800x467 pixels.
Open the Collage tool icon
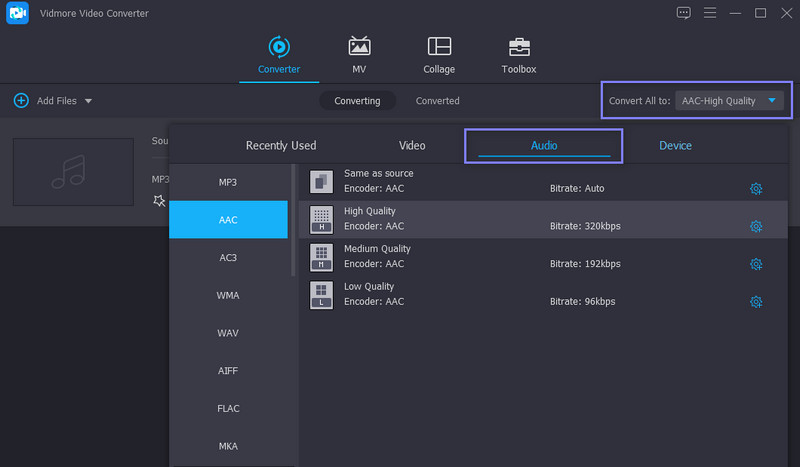pyautogui.click(x=438, y=47)
